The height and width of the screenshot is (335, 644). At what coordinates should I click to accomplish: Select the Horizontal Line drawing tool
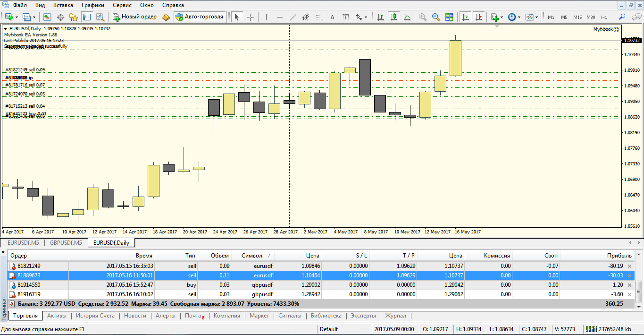coord(280,17)
